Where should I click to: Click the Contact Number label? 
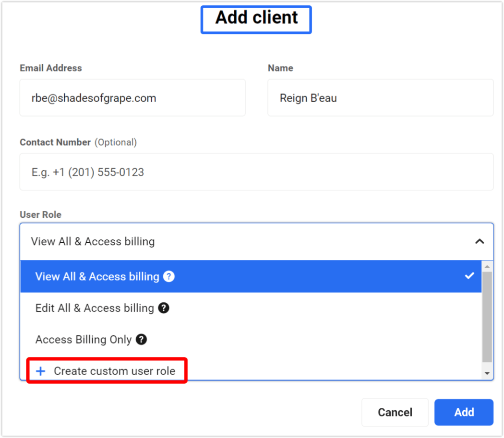pyautogui.click(x=55, y=142)
